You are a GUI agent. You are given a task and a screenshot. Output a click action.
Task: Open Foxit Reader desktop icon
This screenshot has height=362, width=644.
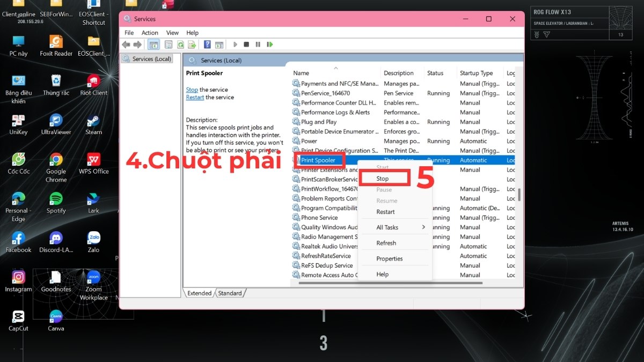tap(56, 45)
